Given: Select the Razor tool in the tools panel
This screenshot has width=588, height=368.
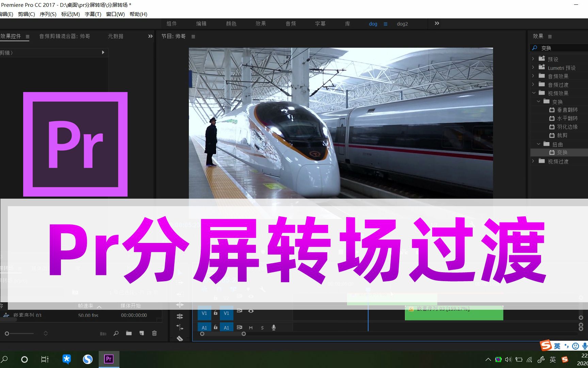Looking at the screenshot, I should (x=180, y=338).
